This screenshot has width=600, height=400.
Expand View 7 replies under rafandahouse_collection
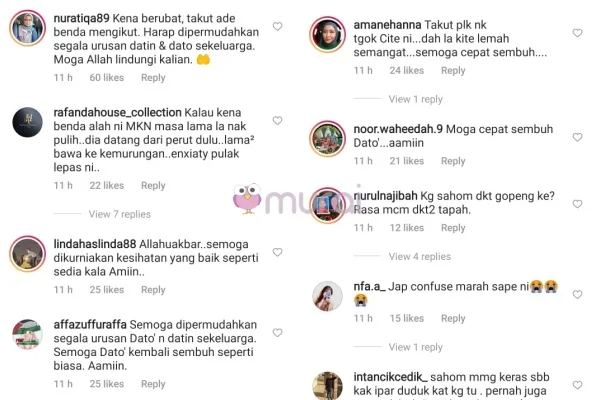[120, 214]
